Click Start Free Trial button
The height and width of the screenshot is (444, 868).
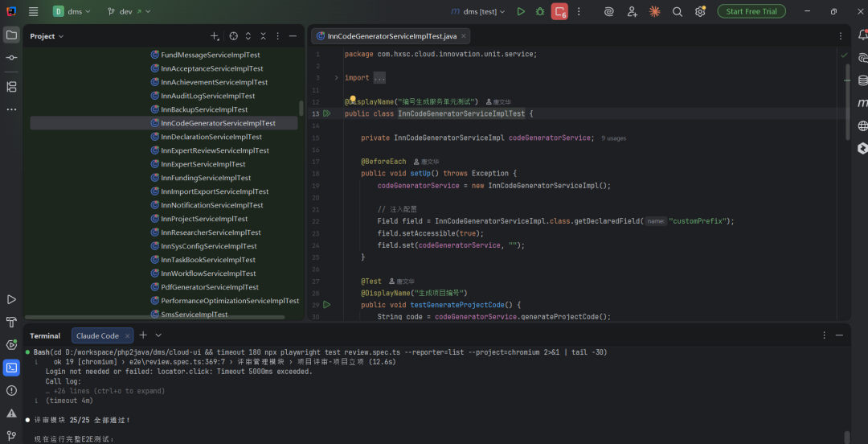(x=751, y=11)
